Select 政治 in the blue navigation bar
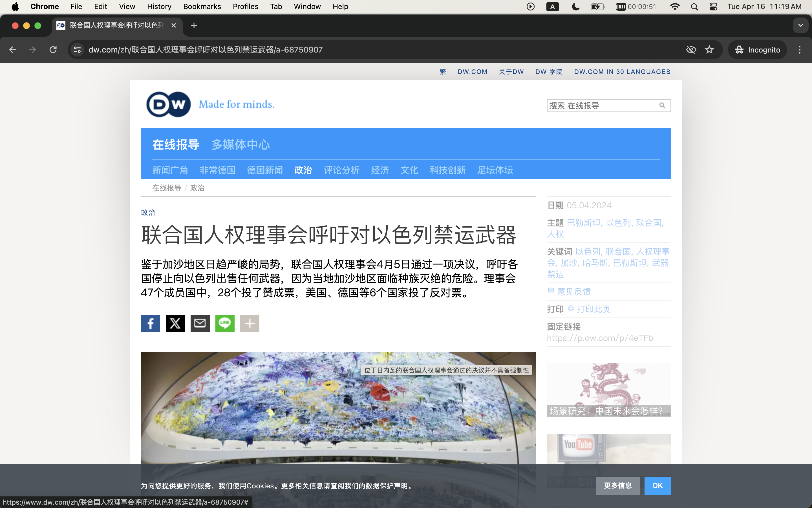 tap(303, 170)
